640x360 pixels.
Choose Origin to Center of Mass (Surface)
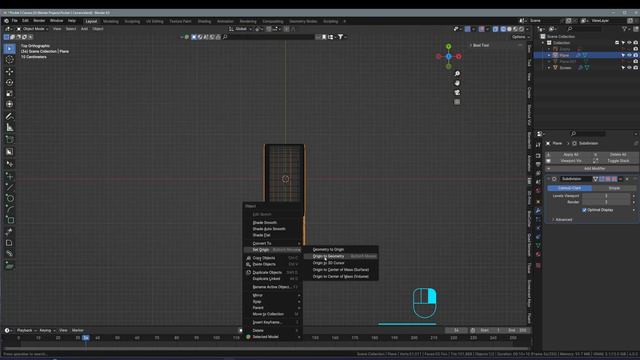tap(340, 270)
